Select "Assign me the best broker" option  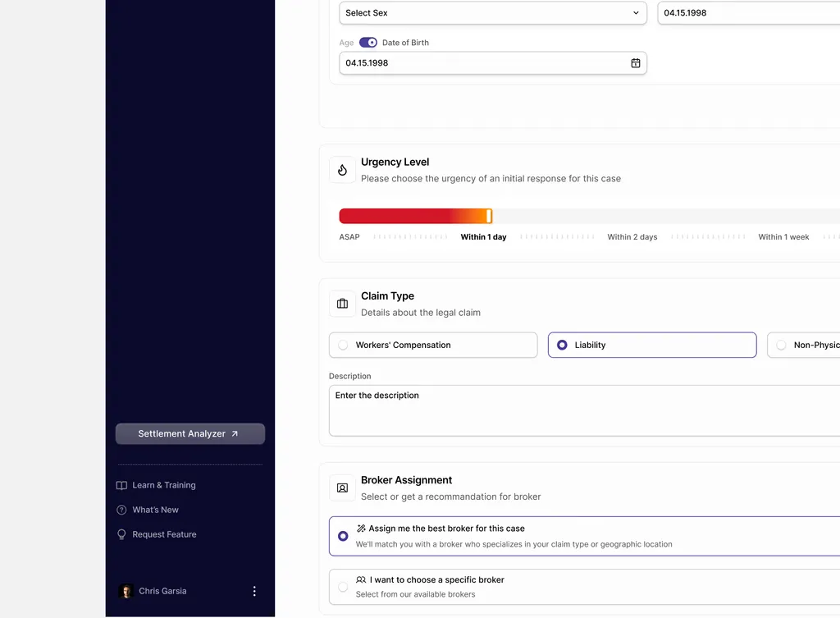(584, 536)
